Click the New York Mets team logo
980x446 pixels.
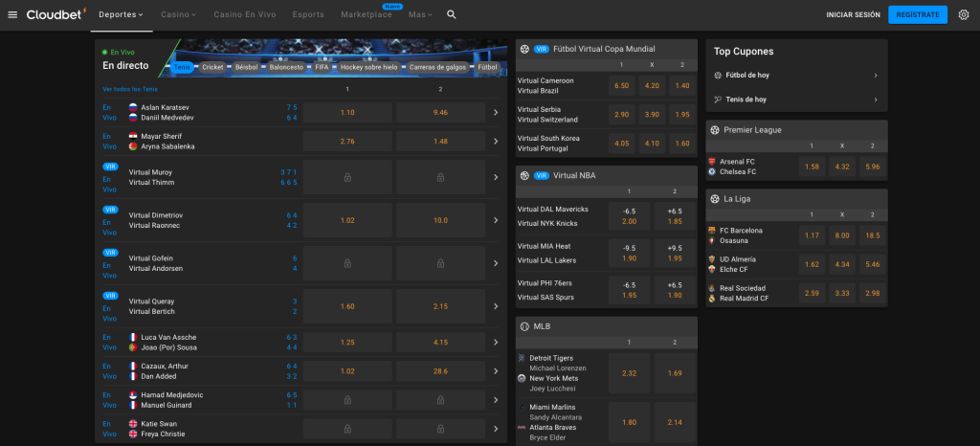tap(522, 379)
